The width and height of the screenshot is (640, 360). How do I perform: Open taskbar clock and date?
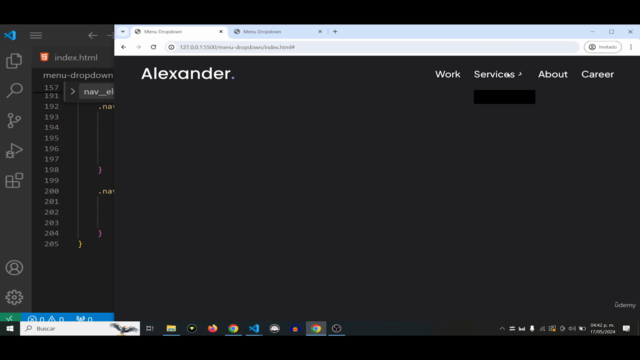(x=602, y=328)
